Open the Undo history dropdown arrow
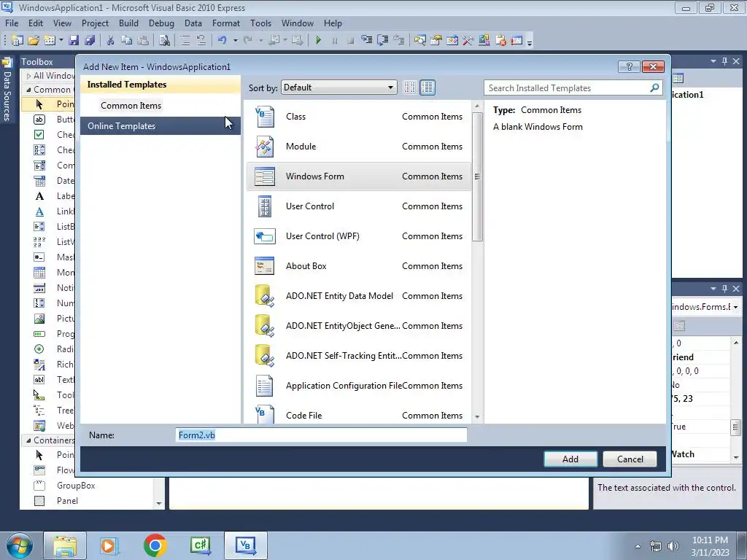Screen dimensions: 747x560 tap(235, 41)
